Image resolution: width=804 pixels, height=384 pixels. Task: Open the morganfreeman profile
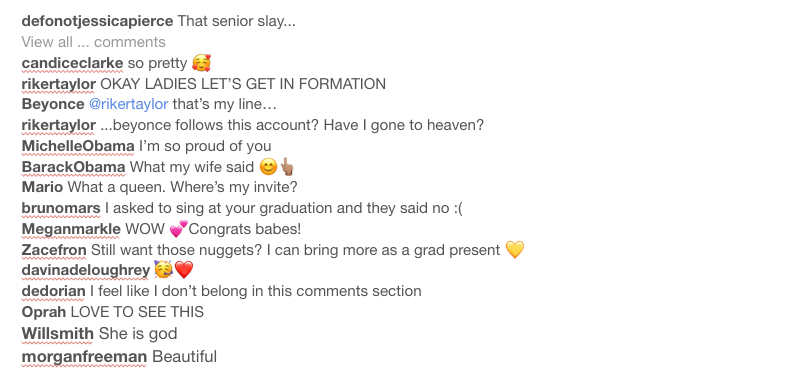pyautogui.click(x=84, y=356)
